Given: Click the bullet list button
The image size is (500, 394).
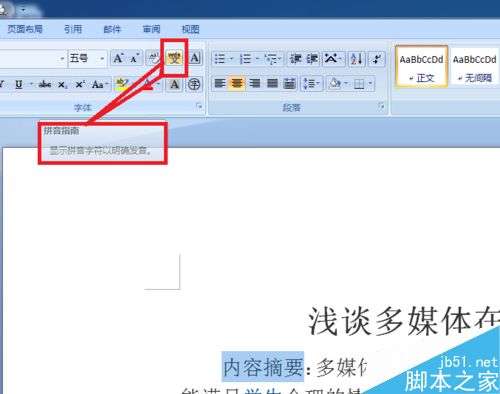Looking at the screenshot, I should tap(220, 59).
